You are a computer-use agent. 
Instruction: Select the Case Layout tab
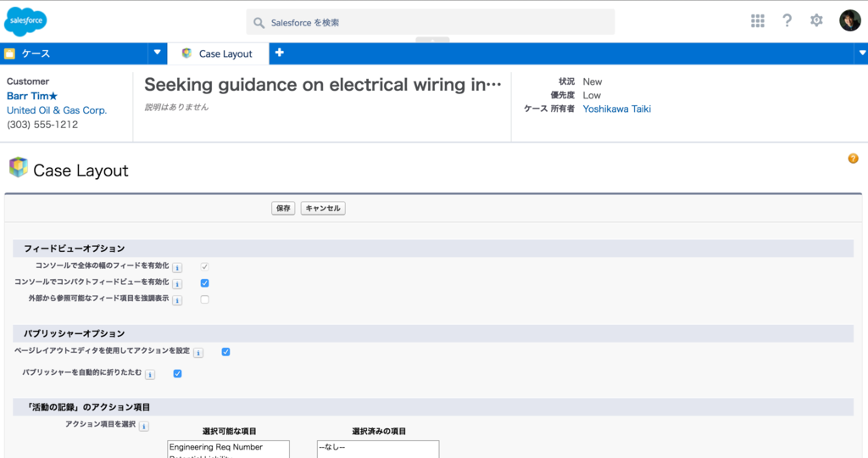point(218,53)
